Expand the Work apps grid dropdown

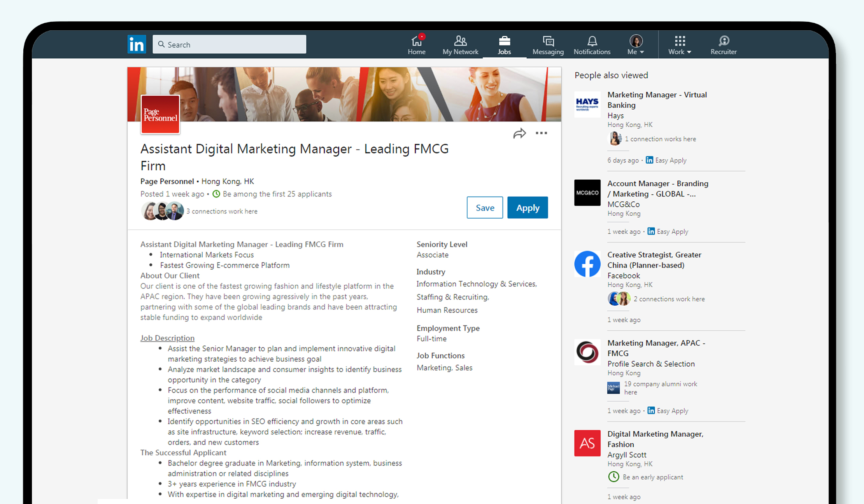tap(680, 45)
